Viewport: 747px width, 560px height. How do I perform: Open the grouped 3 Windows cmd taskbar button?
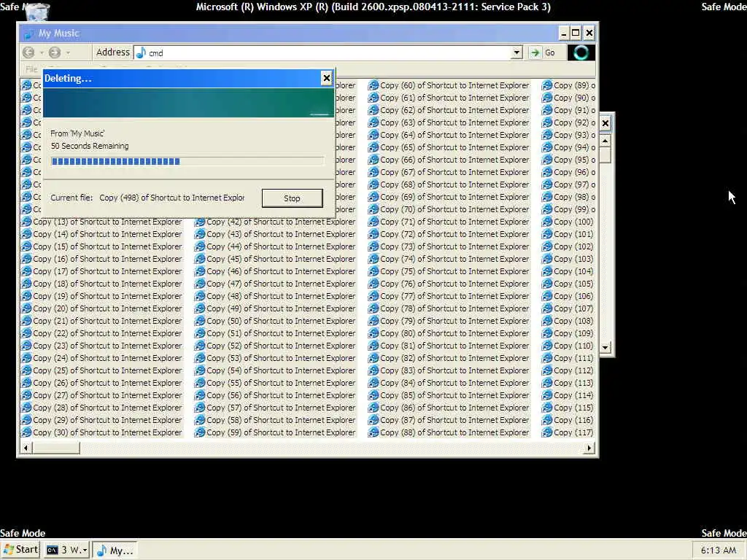pos(66,550)
